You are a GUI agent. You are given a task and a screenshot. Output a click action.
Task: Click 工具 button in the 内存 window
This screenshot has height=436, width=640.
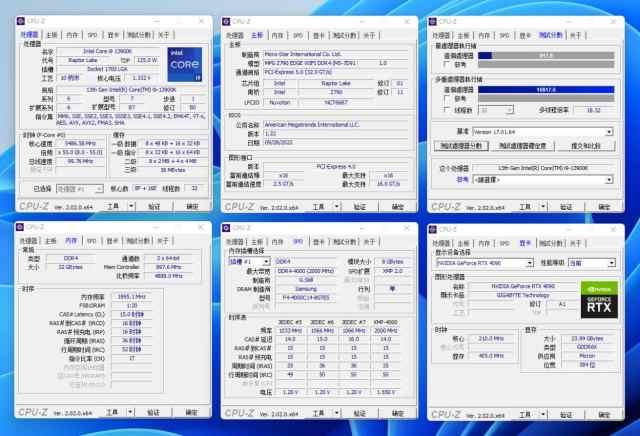112,412
